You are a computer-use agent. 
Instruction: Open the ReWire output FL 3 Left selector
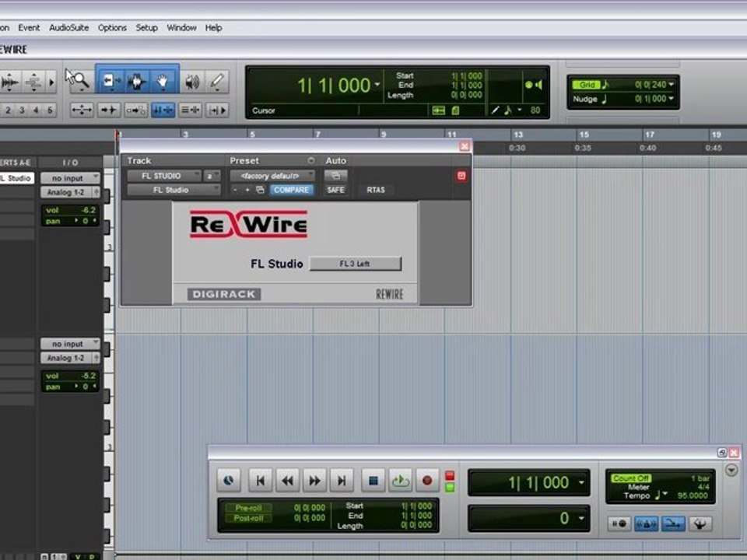pos(356,264)
